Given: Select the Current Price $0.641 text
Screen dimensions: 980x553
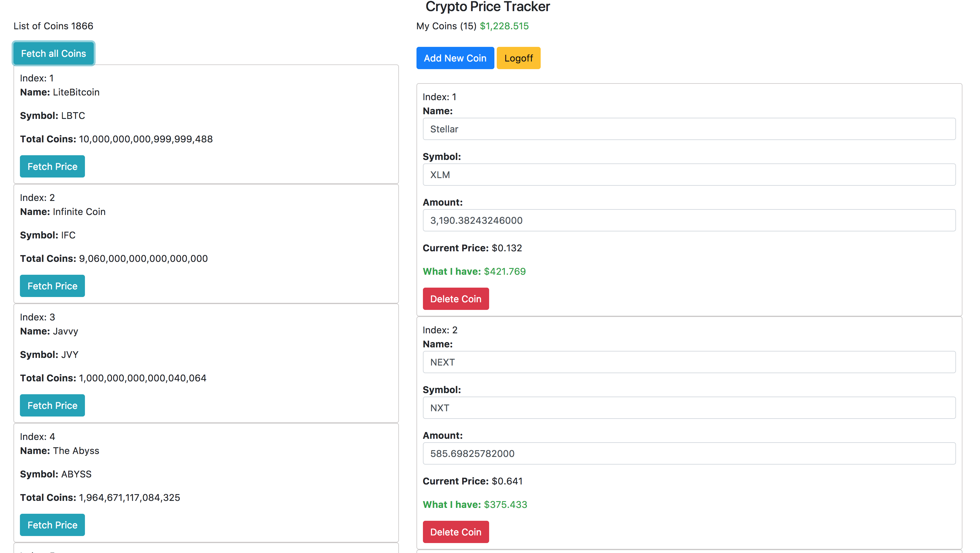Looking at the screenshot, I should 472,481.
